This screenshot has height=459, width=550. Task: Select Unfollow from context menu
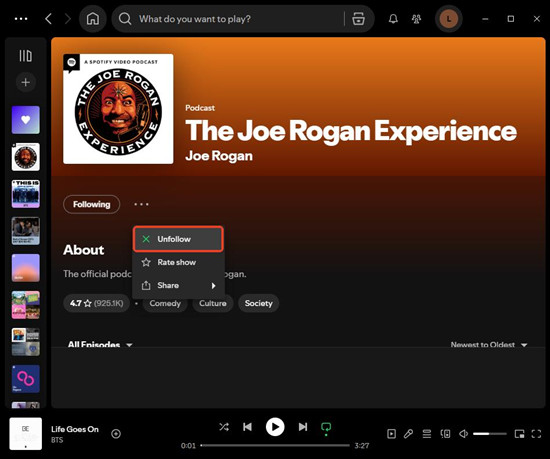[x=178, y=239]
